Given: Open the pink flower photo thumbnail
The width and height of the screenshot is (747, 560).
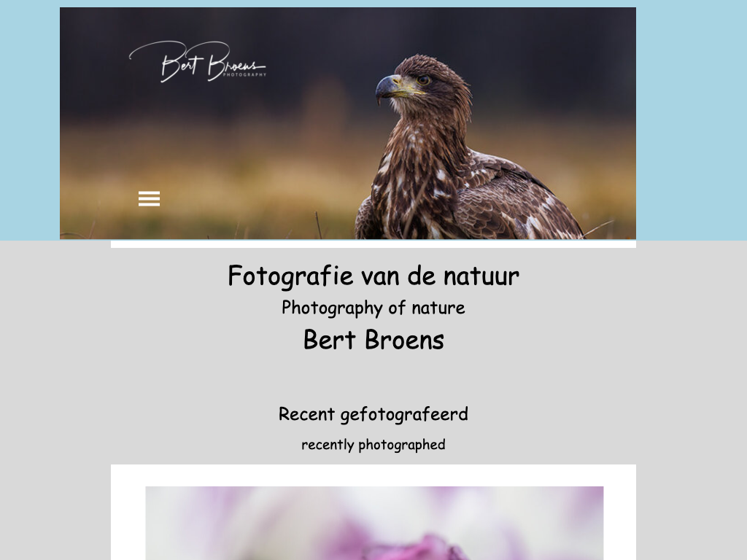Looking at the screenshot, I should pyautogui.click(x=374, y=523).
